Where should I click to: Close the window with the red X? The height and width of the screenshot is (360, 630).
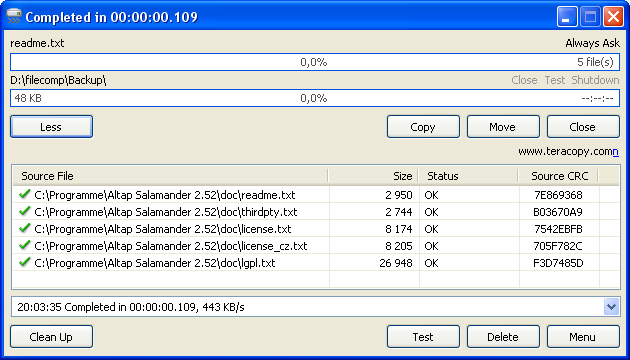[x=613, y=17]
